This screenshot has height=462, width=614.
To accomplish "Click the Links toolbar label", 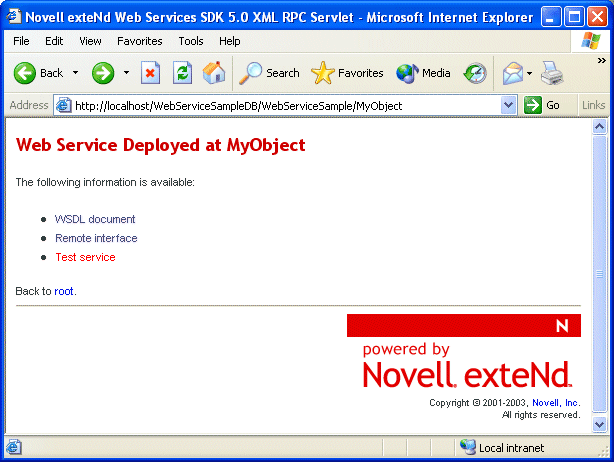I will click(593, 105).
